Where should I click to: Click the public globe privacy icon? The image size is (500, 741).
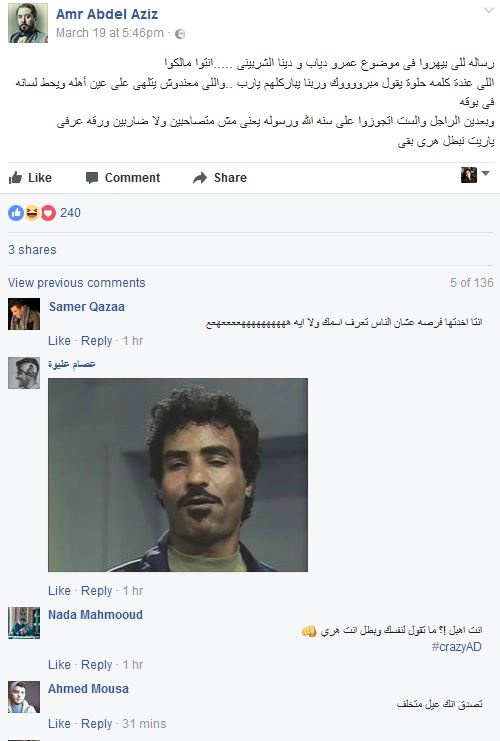pos(180,34)
